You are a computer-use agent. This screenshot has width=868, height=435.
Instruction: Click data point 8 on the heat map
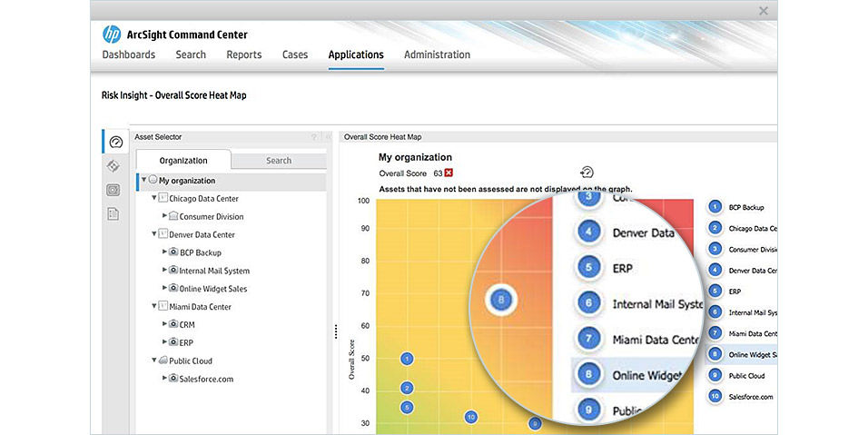[500, 298]
